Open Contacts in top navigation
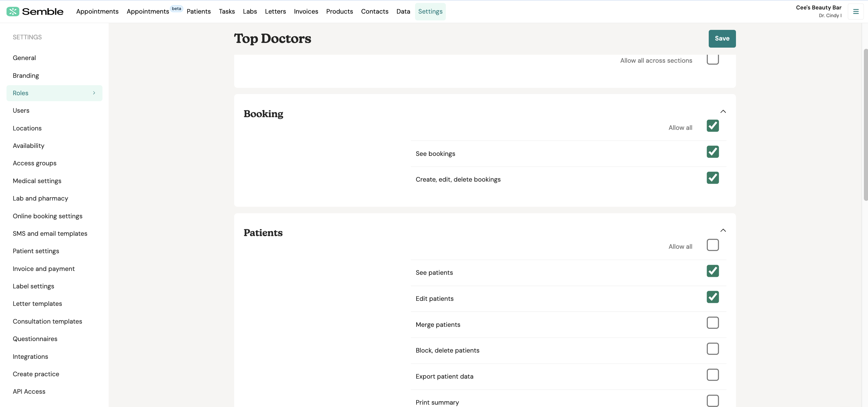Image resolution: width=868 pixels, height=407 pixels. click(375, 12)
